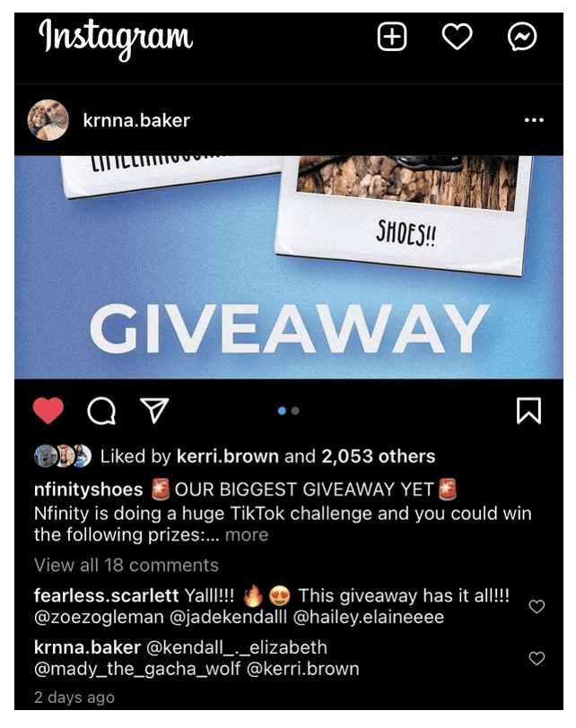Open the Messenger direct messages icon
The image size is (576, 728).
tap(522, 37)
